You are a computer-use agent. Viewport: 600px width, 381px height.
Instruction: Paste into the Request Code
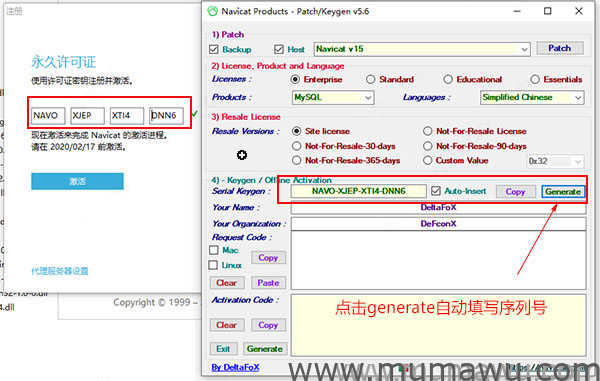point(268,283)
